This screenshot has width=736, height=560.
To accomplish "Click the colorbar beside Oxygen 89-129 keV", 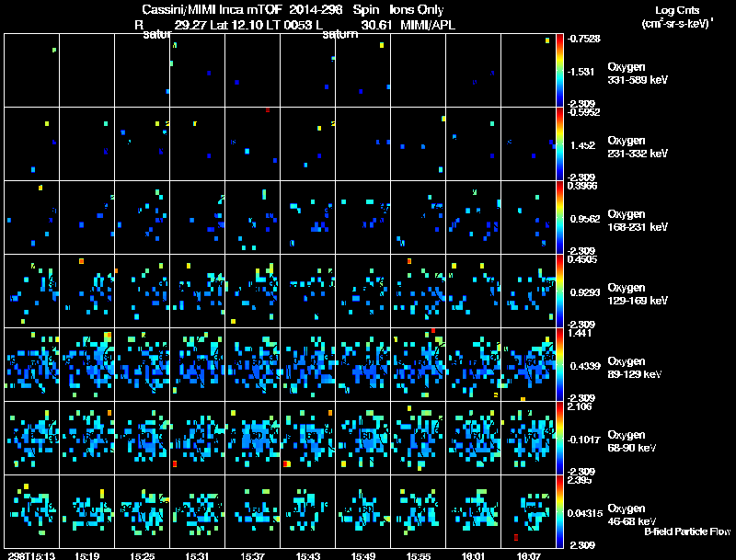I will [559, 365].
